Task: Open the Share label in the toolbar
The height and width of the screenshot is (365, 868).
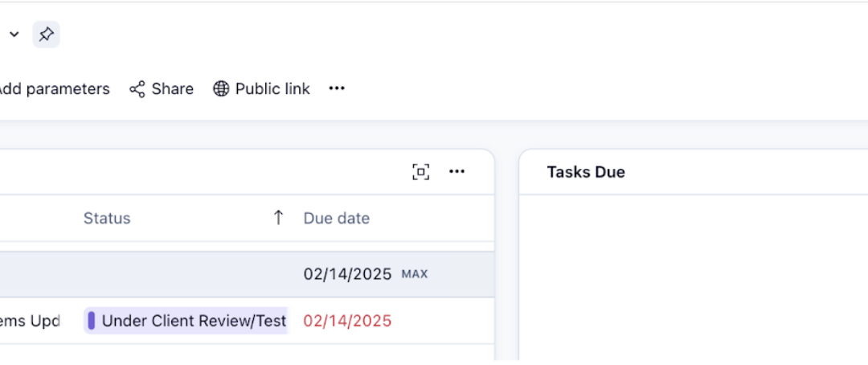Action: pos(172,89)
